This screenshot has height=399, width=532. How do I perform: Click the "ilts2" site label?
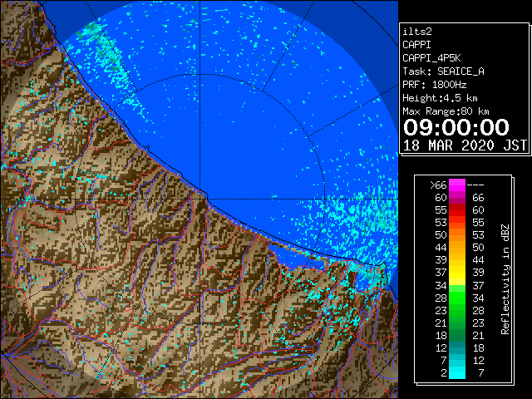[417, 32]
